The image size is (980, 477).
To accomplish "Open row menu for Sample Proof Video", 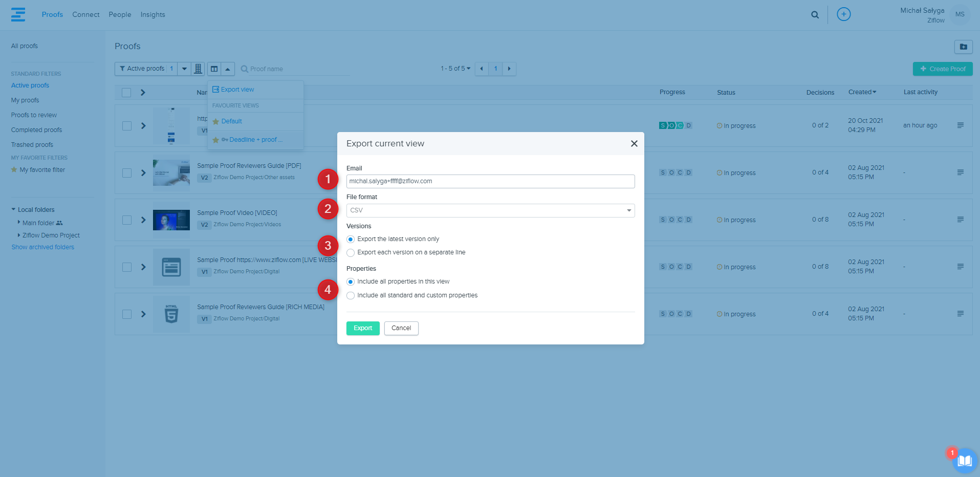I will 960,220.
